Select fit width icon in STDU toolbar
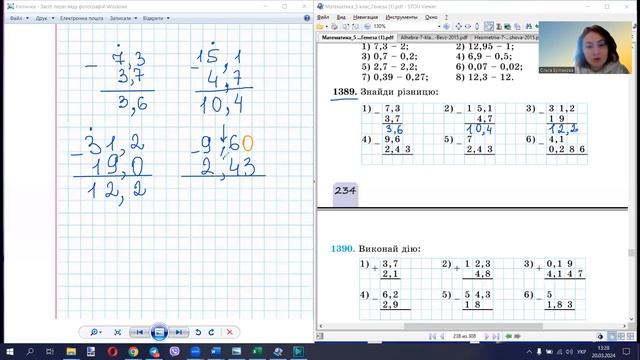Image resolution: width=640 pixels, height=360 pixels. 468,27
